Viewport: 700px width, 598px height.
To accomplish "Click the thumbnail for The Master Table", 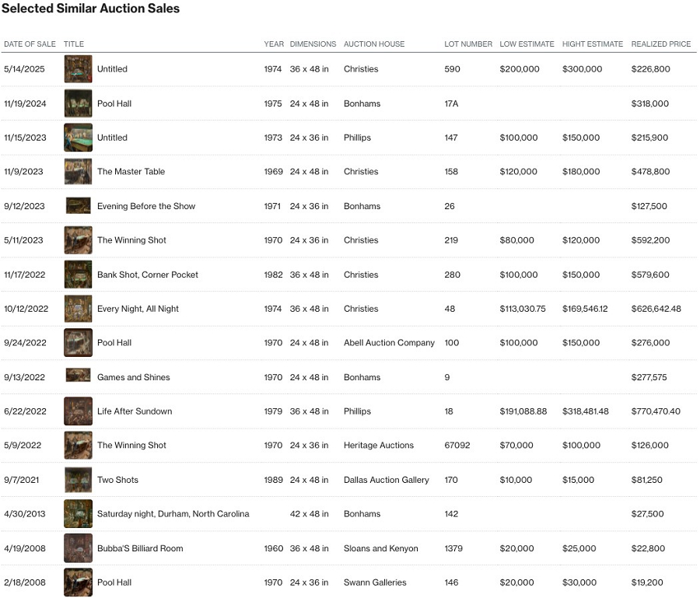I will [x=78, y=172].
